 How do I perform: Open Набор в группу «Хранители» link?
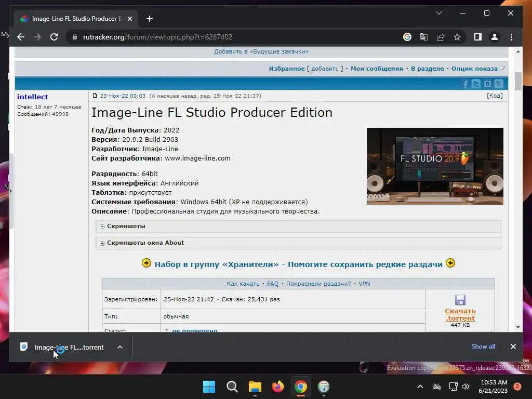coord(299,264)
